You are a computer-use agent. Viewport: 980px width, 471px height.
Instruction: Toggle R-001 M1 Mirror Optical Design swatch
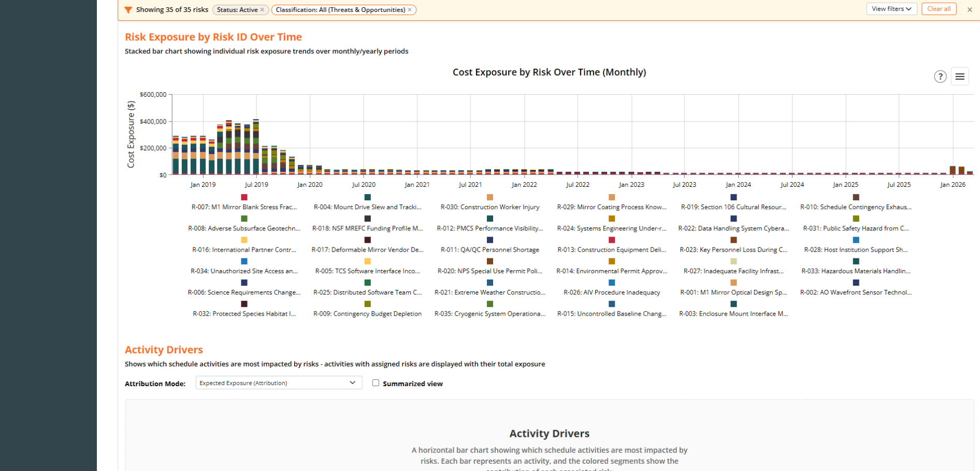(x=733, y=283)
